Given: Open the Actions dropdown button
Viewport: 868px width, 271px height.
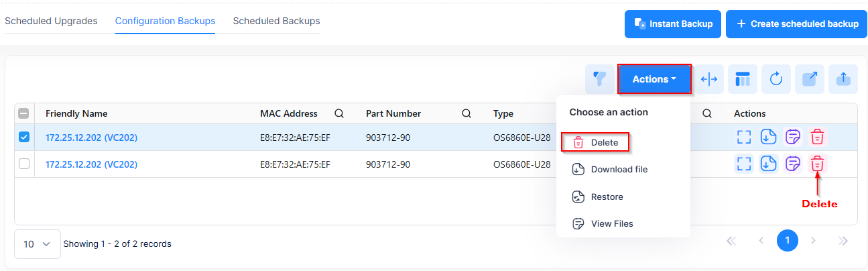Looking at the screenshot, I should click(x=654, y=79).
